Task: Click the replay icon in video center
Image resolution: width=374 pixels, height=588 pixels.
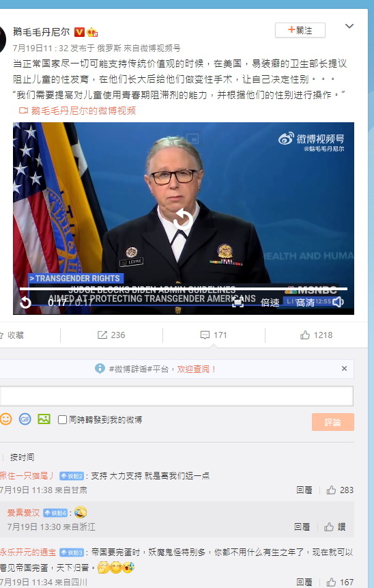Action: coord(183,219)
